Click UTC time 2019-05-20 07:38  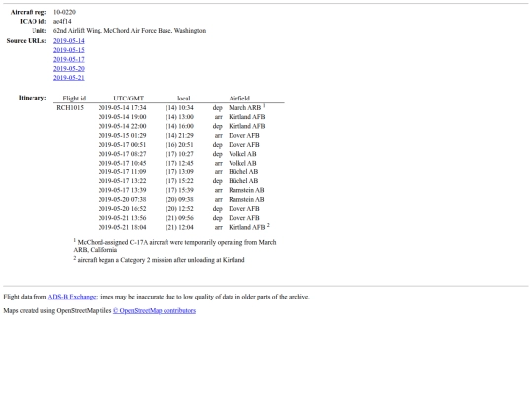pyautogui.click(x=122, y=200)
